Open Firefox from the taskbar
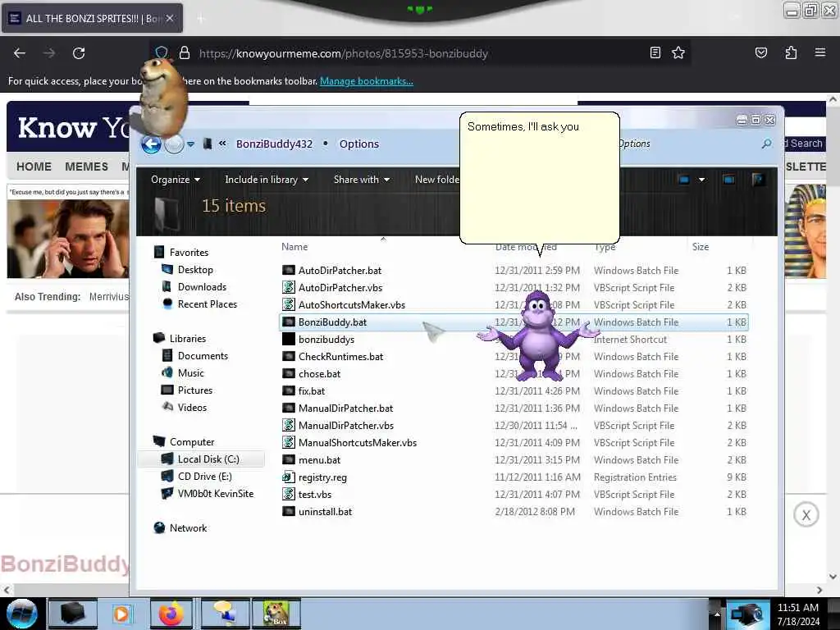 pos(171,614)
